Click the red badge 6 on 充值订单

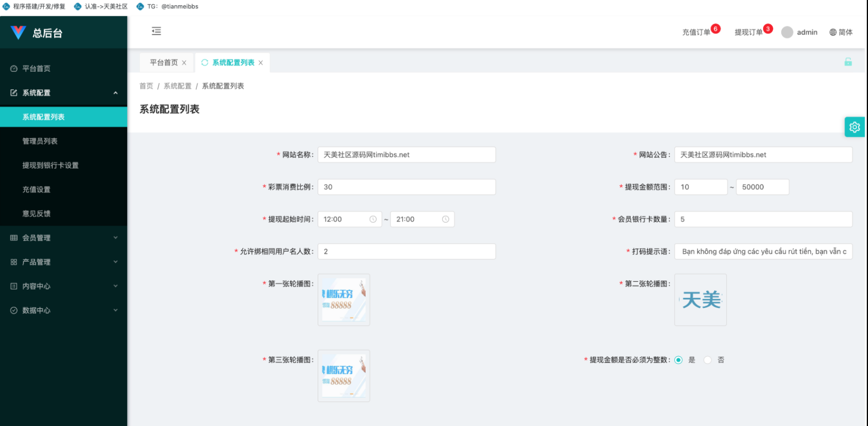point(716,29)
